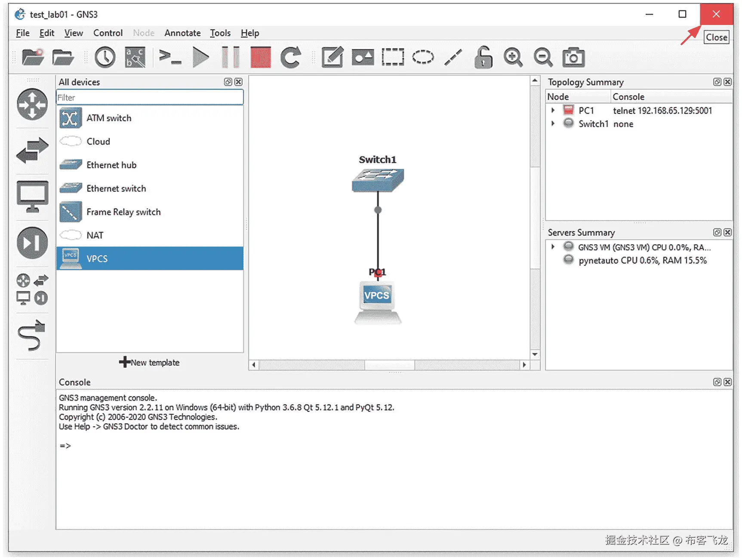Browse security devices in the sidebar
The height and width of the screenshot is (560, 742).
[x=32, y=243]
